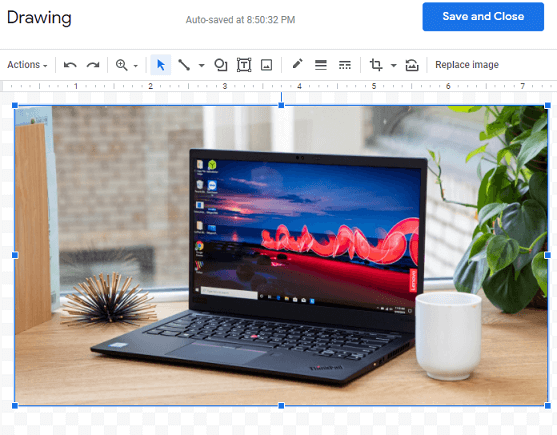Expand the Zoom dropdown arrow
This screenshot has height=435, width=557.
tap(136, 66)
